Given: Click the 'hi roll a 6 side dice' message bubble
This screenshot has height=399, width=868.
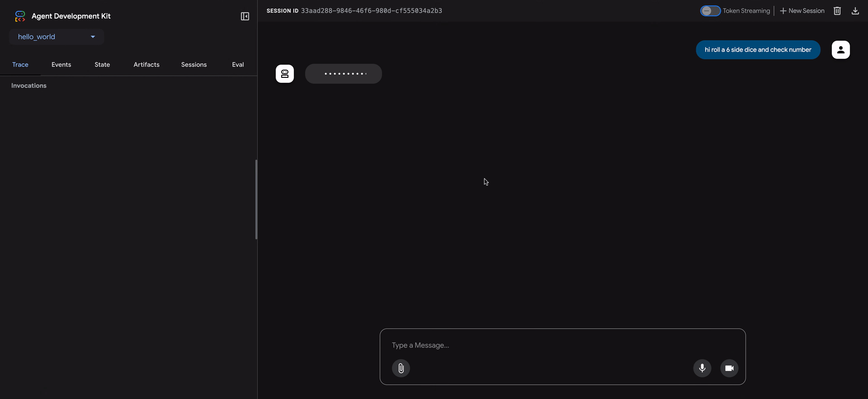Looking at the screenshot, I should 758,50.
